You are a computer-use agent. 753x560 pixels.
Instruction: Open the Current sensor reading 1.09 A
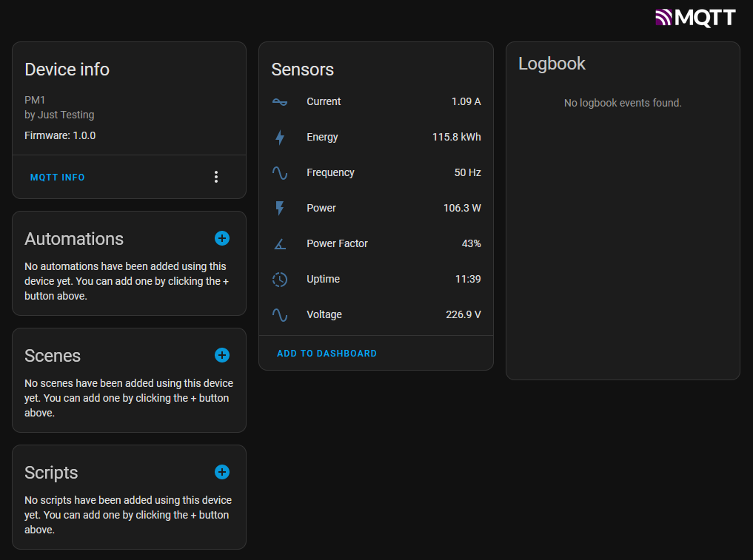pyautogui.click(x=466, y=101)
